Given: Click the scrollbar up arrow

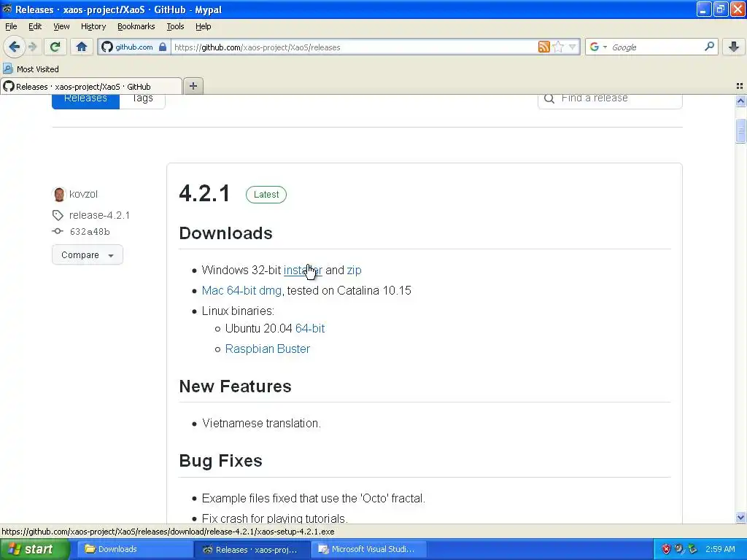Looking at the screenshot, I should pyautogui.click(x=740, y=101).
